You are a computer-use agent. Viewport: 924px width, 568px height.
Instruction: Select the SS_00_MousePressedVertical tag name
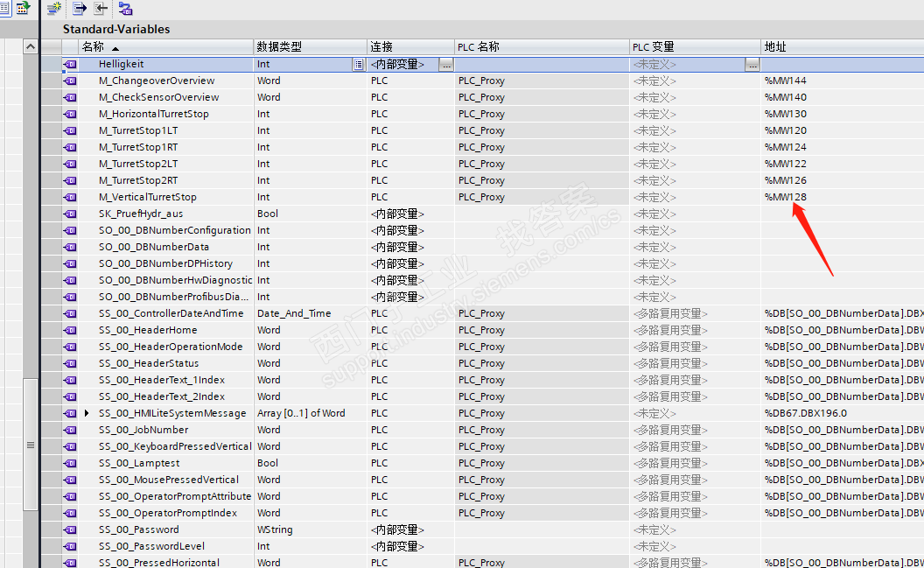[169, 480]
